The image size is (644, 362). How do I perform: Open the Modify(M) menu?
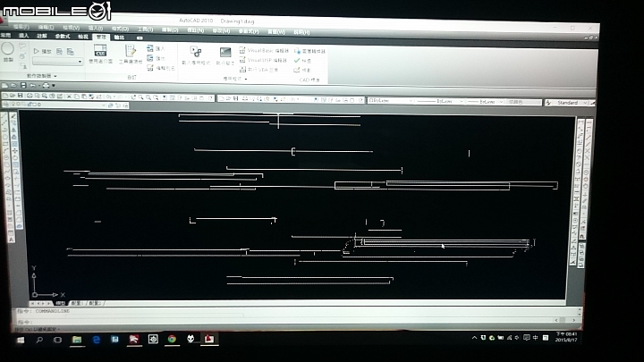pyautogui.click(x=221, y=30)
